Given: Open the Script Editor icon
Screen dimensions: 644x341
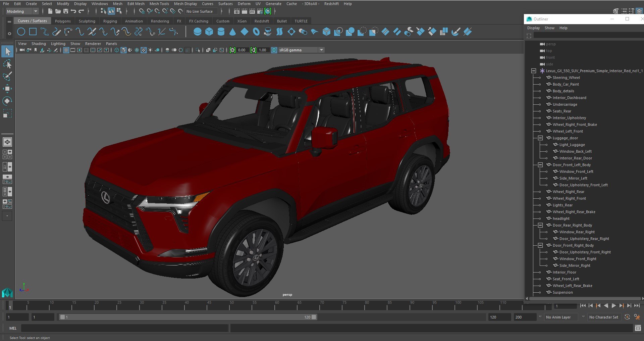Looking at the screenshot, I should coord(638,328).
